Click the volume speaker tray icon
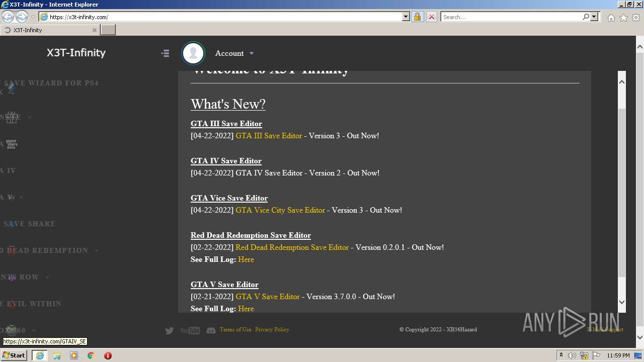The width and height of the screenshot is (644, 362). tap(572, 355)
